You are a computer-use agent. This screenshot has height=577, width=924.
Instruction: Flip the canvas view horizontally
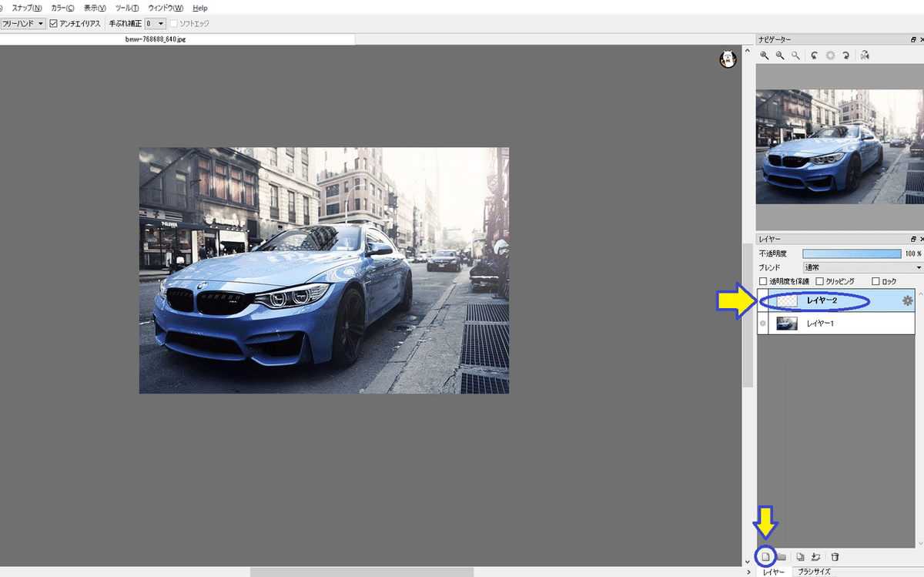(865, 55)
